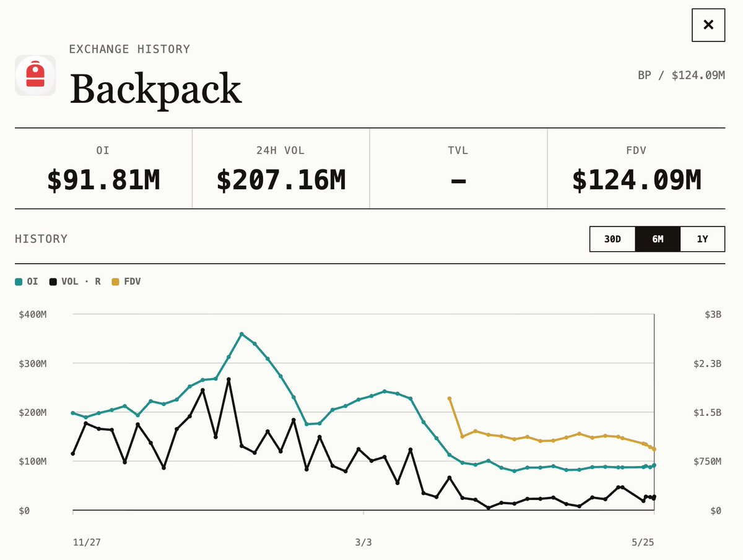The height and width of the screenshot is (560, 743).
Task: Click the yellow FDV legend swatch
Action: click(x=115, y=282)
